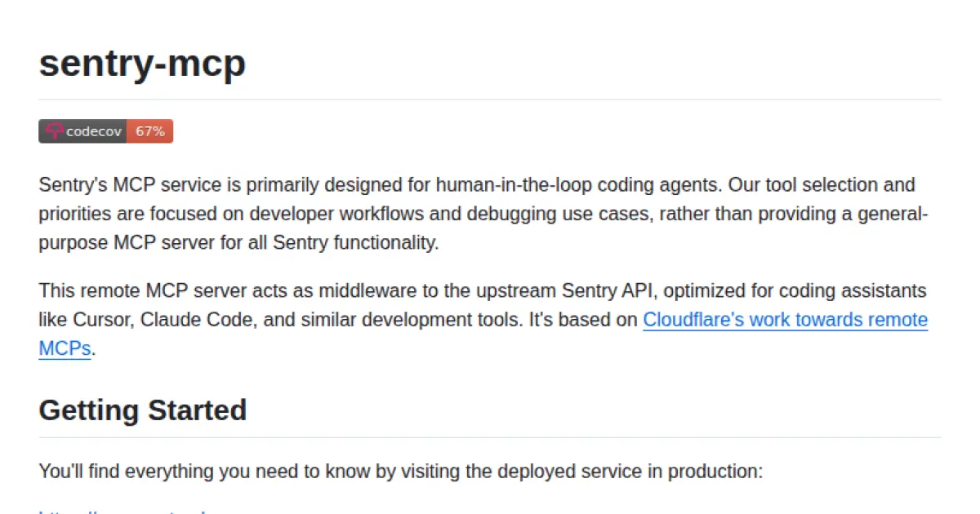This screenshot has height=514, width=980.
Task: Click the phrase human-in-the-loop in first paragraph
Action: [x=505, y=185]
